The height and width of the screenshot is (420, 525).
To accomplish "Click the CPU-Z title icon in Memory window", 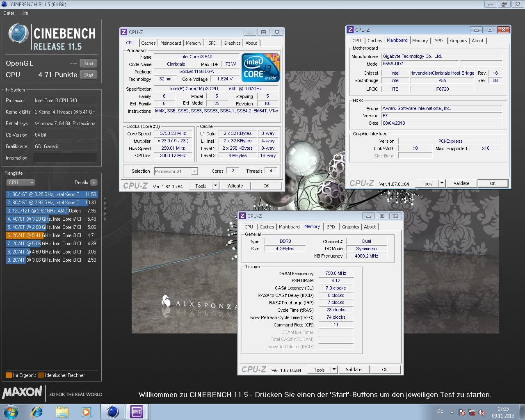I will pos(242,216).
